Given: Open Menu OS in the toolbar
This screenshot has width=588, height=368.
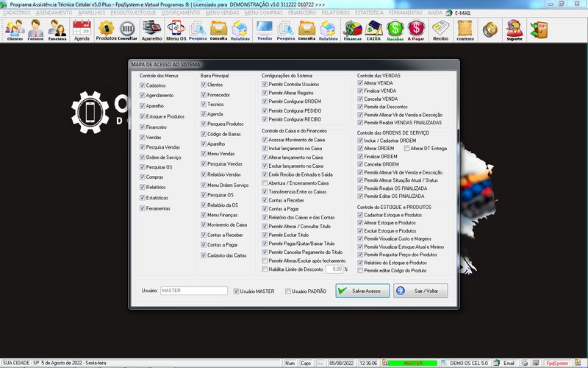Looking at the screenshot, I should [176, 29].
